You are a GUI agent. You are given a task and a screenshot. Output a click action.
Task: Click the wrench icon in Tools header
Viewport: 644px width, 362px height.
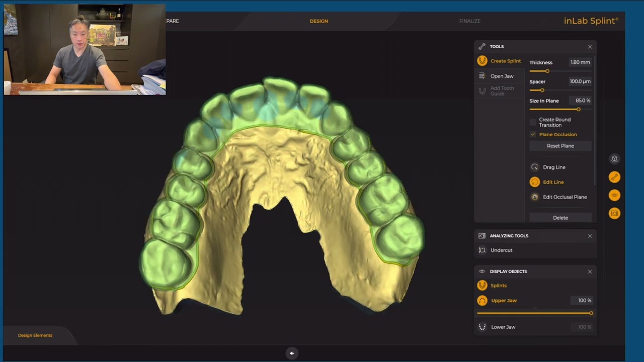[x=482, y=46]
